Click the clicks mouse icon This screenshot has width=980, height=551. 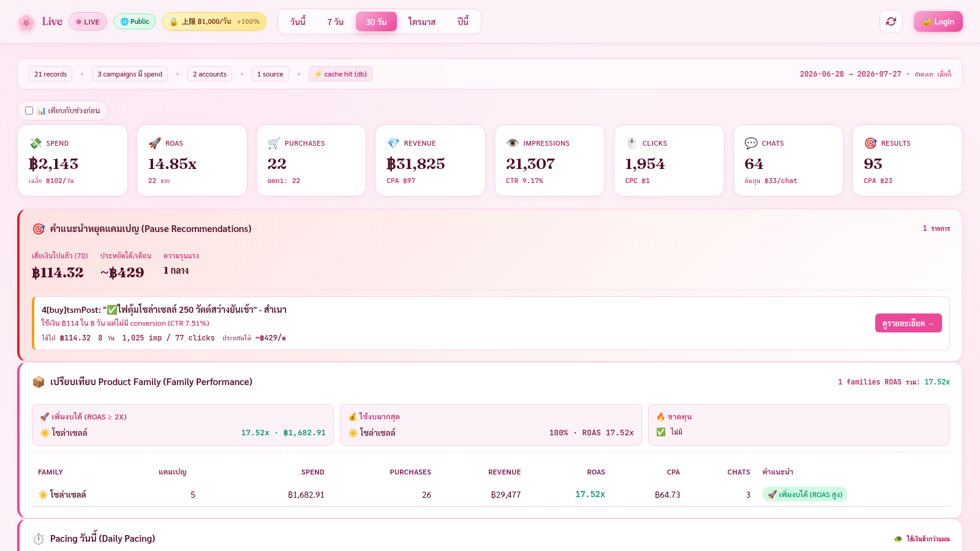coord(631,143)
